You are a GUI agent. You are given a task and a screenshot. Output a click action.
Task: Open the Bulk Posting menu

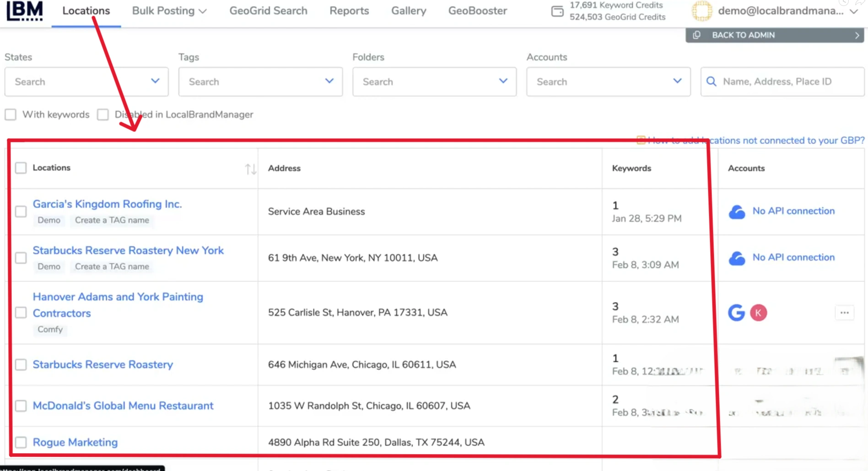(x=168, y=11)
